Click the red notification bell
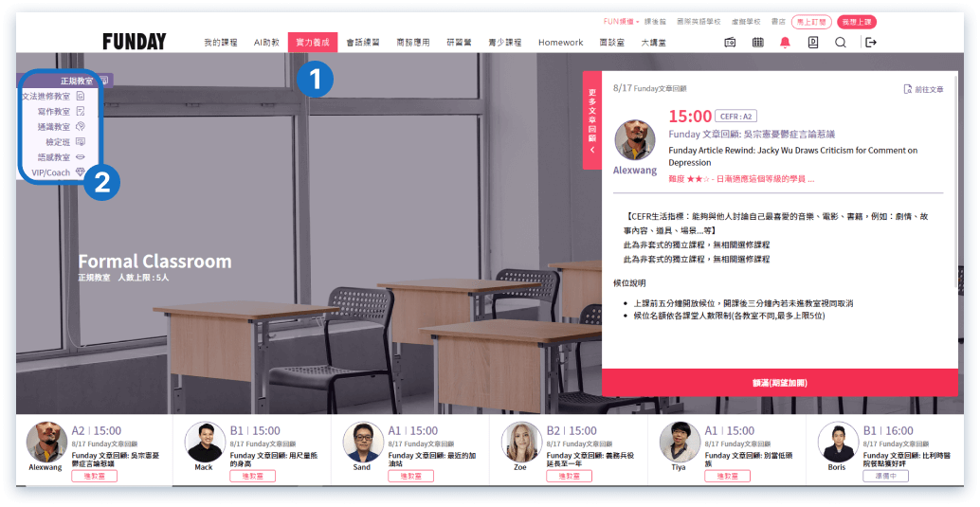Screen dimensions: 980x507 pyautogui.click(x=785, y=43)
